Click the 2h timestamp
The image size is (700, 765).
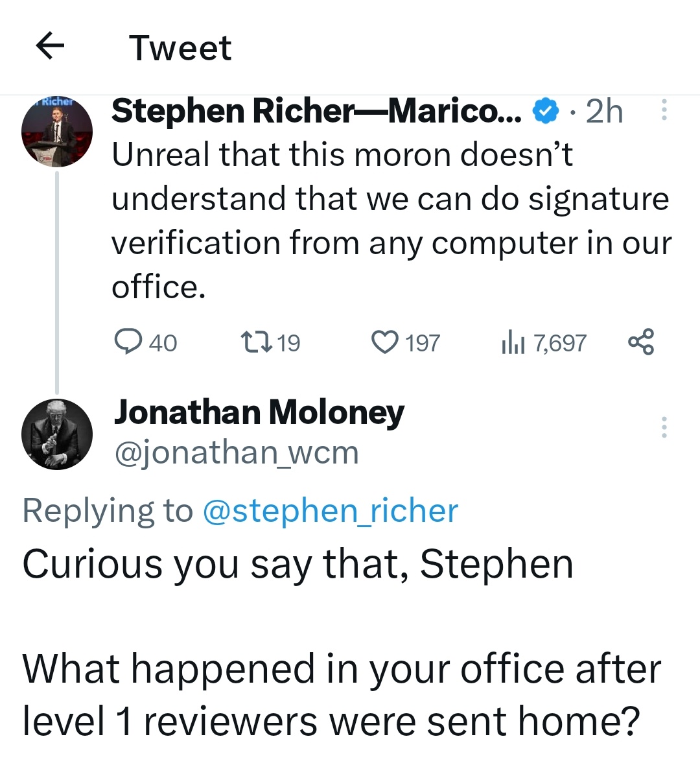604,112
